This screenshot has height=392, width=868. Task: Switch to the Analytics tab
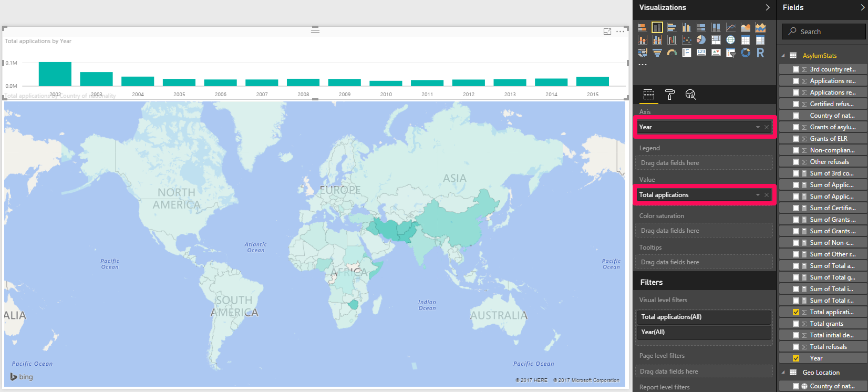691,95
